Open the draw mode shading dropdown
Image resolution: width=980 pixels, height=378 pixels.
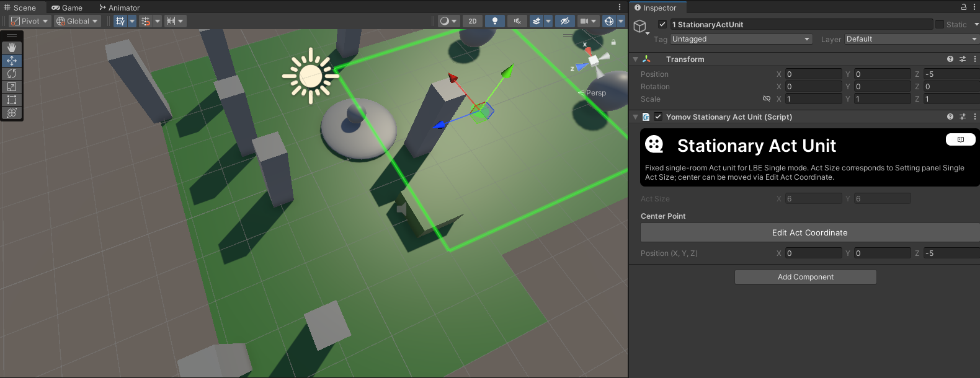[x=448, y=21]
